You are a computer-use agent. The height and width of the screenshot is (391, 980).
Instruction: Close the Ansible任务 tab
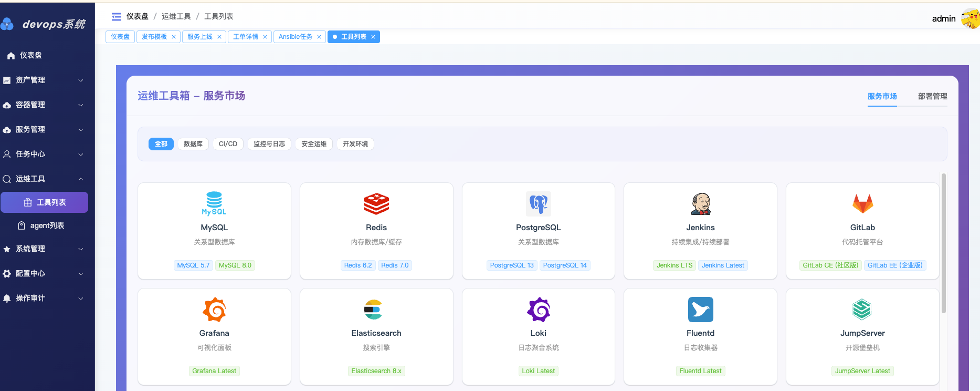click(x=319, y=37)
